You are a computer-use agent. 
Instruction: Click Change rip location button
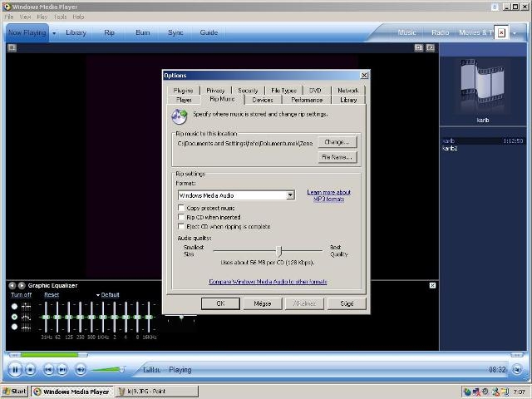337,142
